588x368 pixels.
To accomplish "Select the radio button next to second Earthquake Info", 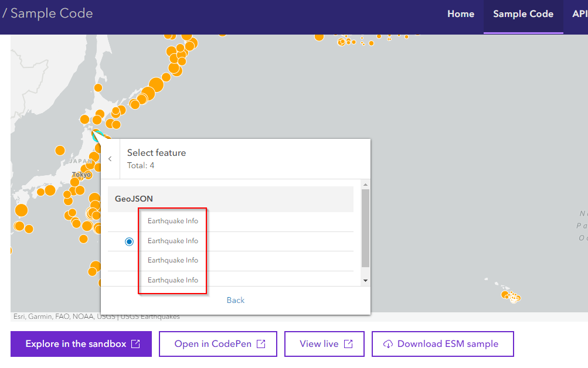I will point(128,241).
